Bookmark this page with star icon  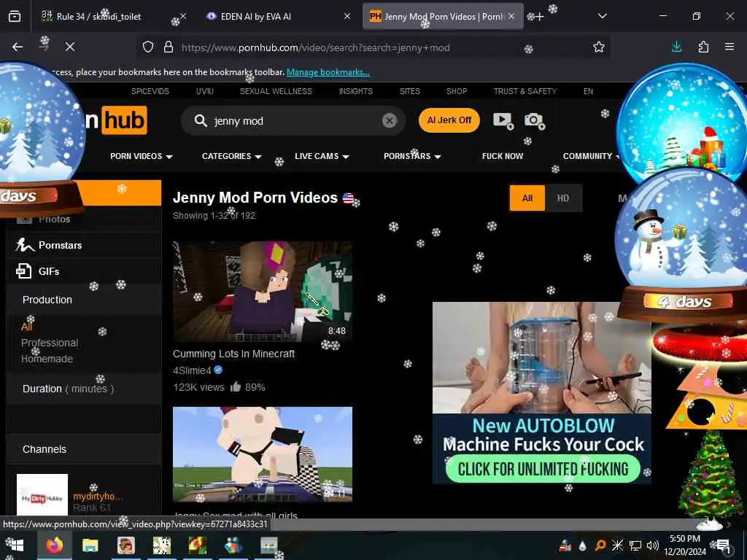click(x=599, y=47)
